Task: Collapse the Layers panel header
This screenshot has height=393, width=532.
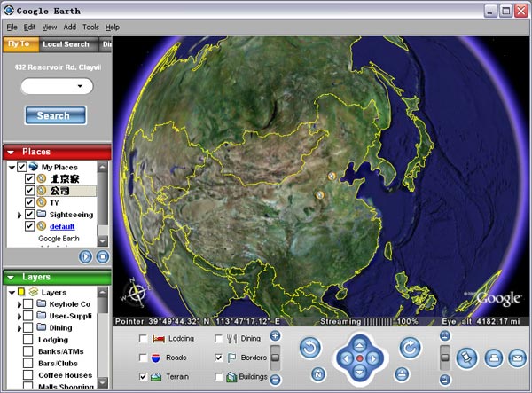Action: coord(11,278)
